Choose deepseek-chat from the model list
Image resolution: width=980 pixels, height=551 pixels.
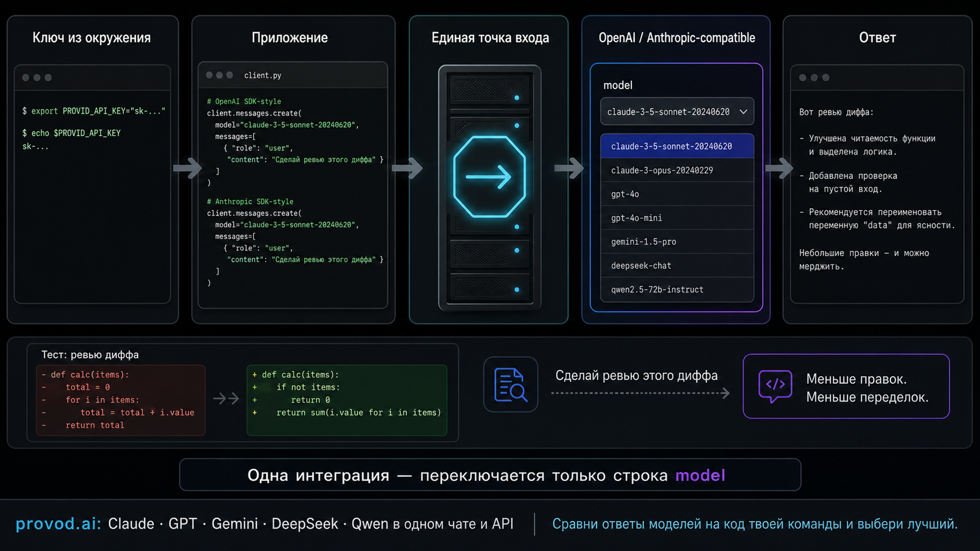[677, 265]
